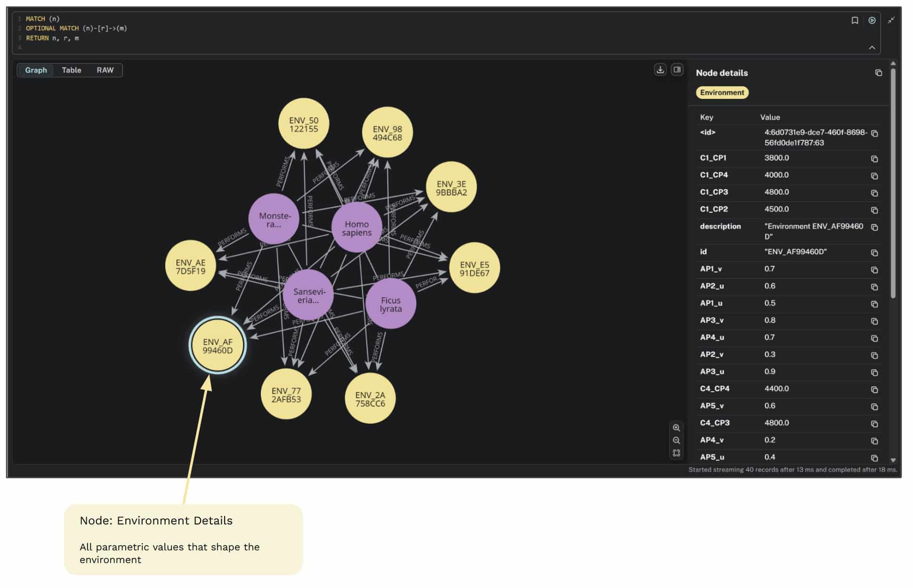
Task: Click the Environment label badge
Action: [722, 92]
